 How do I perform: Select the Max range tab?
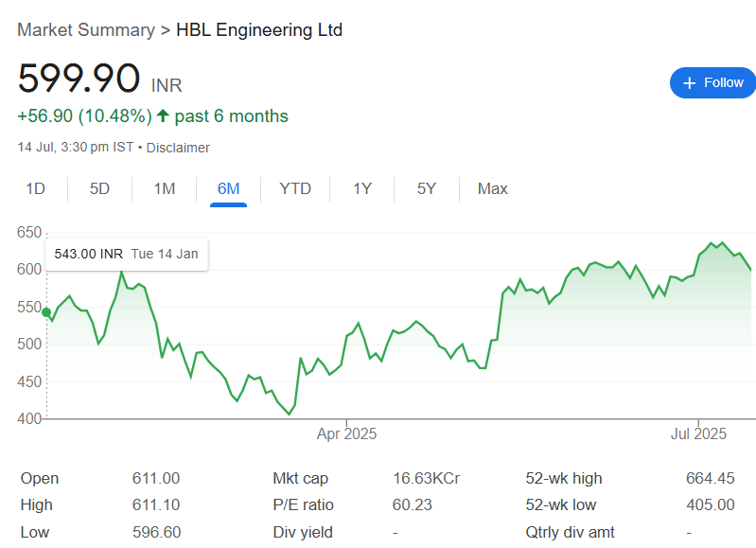coord(492,188)
